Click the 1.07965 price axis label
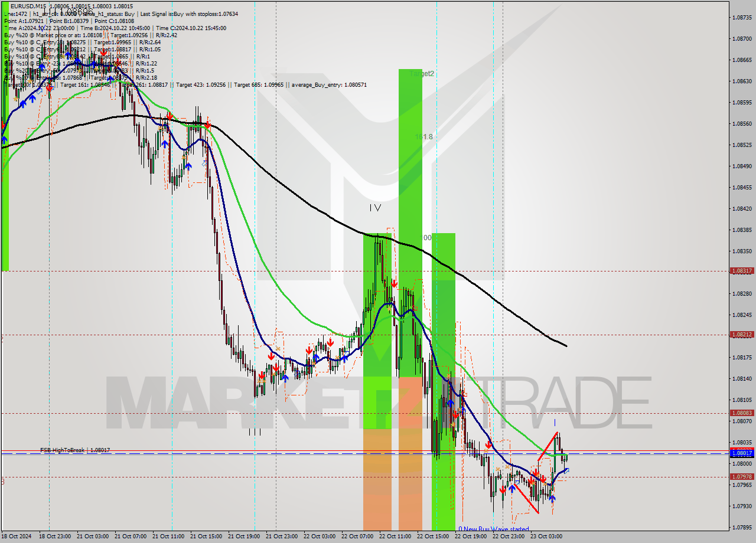 click(742, 485)
